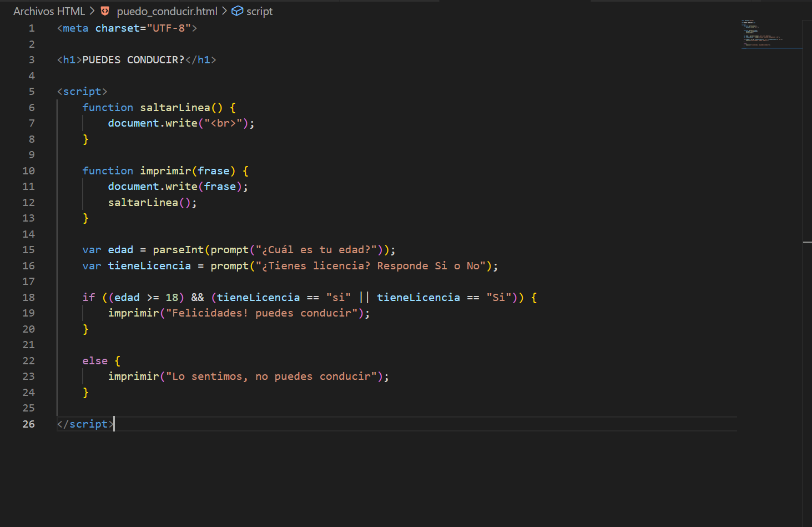Click the "si" lowercase string
812x527 pixels.
339,298
